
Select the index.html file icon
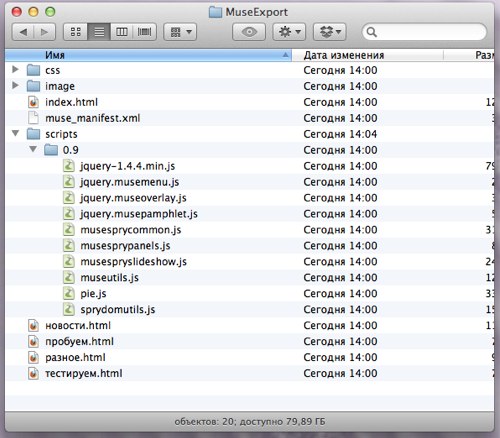click(33, 102)
